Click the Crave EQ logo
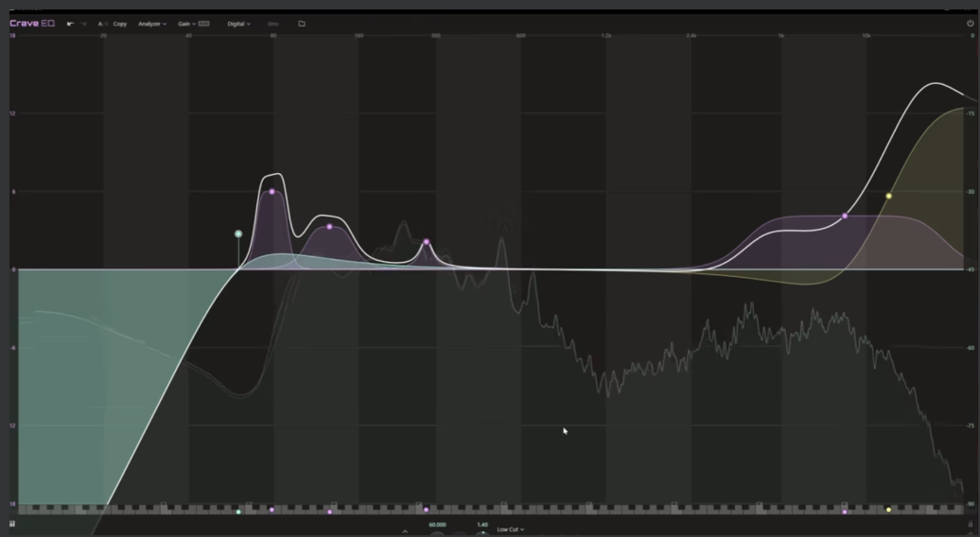This screenshot has height=537, width=980. pos(32,24)
